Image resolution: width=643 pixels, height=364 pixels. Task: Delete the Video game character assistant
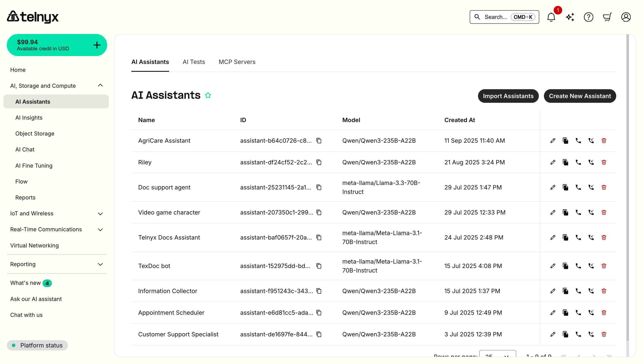pos(604,212)
